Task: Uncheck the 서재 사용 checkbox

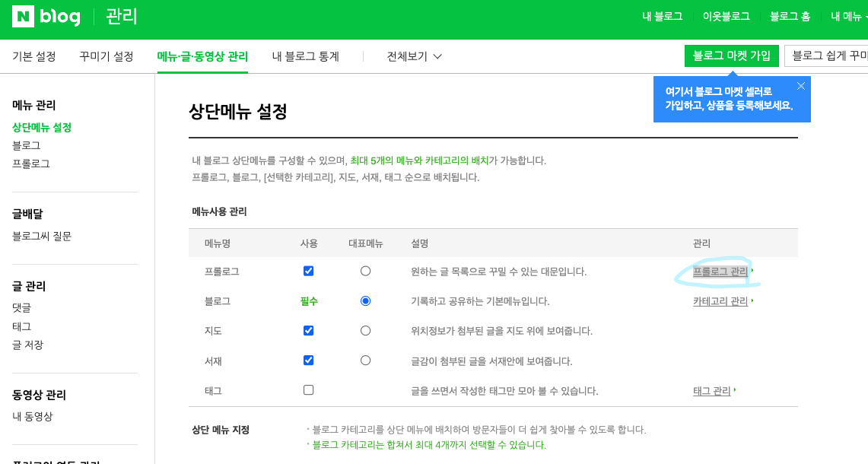Action: 308,361
